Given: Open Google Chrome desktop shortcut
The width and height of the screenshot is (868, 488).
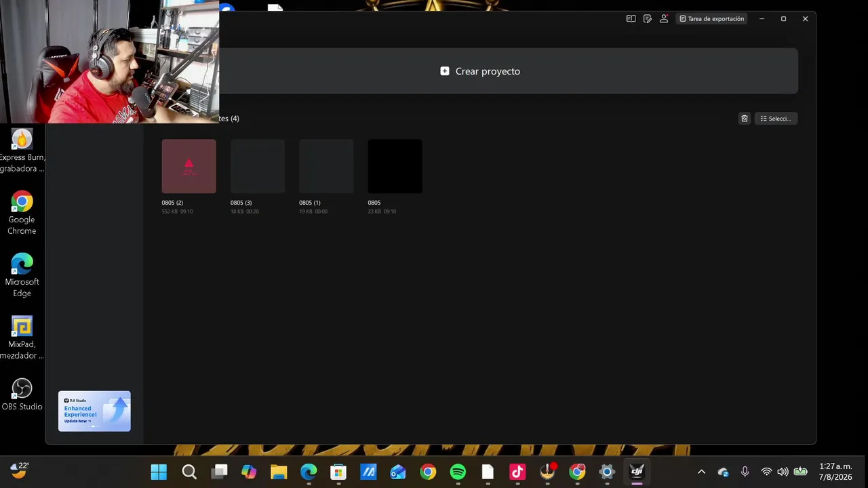Looking at the screenshot, I should point(22,213).
